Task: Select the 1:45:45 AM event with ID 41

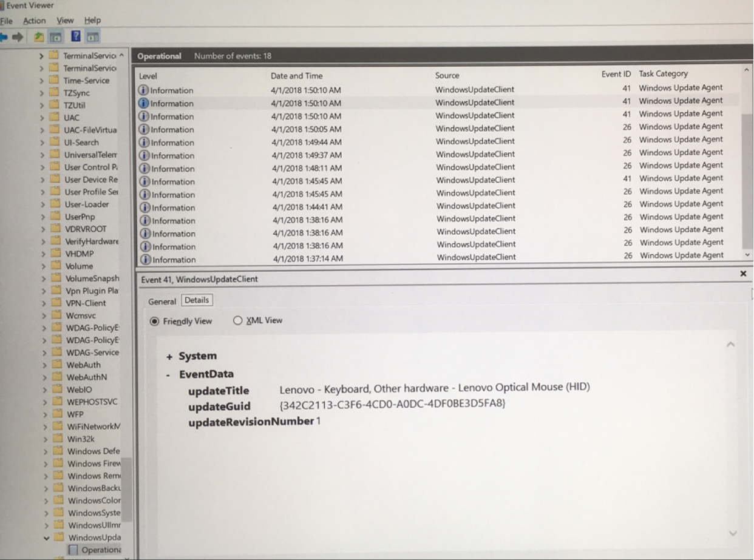Action: tap(439, 180)
